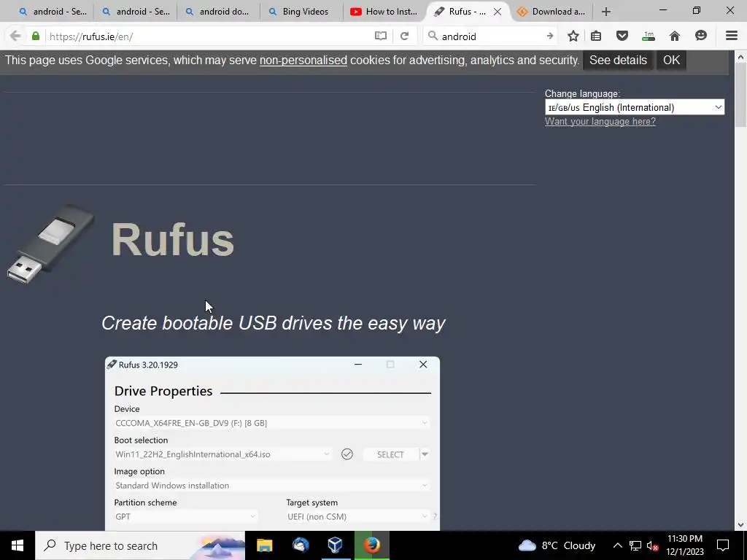Expand the arrow next to SELECT
747x560 pixels.
point(425,454)
